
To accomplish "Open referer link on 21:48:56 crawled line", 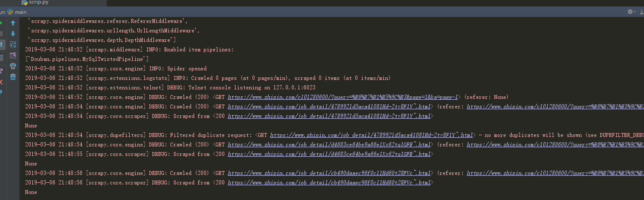I will pos(555,173).
